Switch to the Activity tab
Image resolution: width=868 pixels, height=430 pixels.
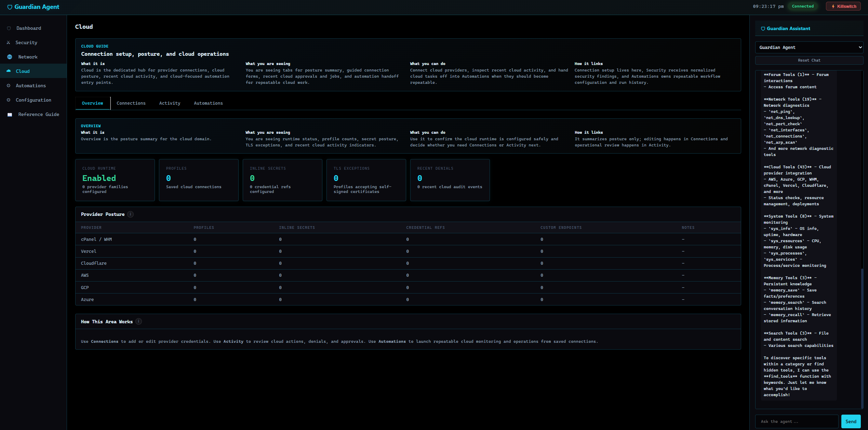click(170, 103)
